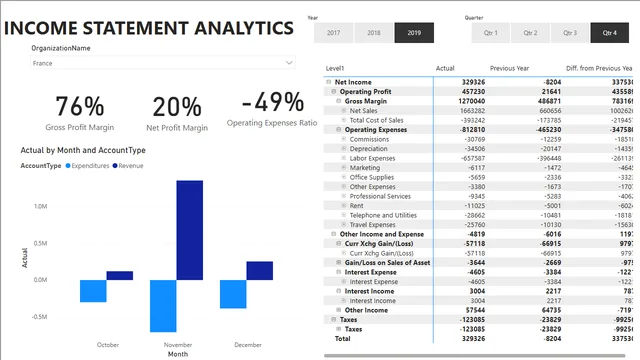Expand the Telephone and Utilities row
The width and height of the screenshot is (640, 360).
(x=343, y=215)
